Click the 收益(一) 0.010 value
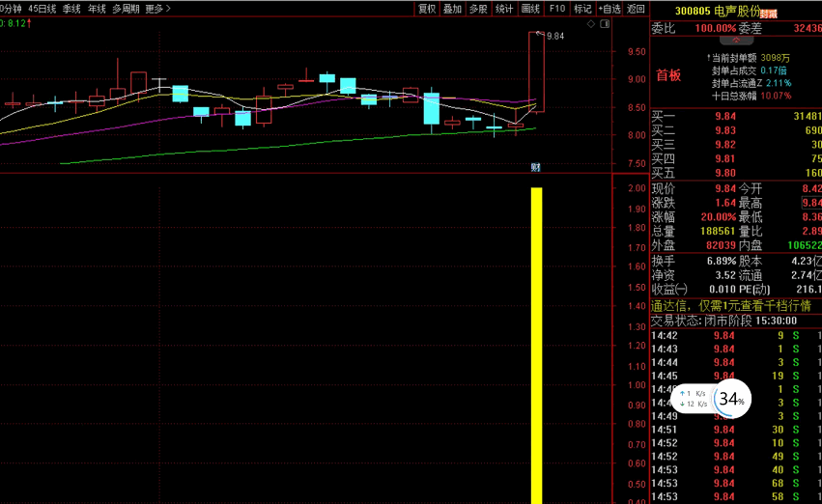The width and height of the screenshot is (822, 504). click(723, 290)
